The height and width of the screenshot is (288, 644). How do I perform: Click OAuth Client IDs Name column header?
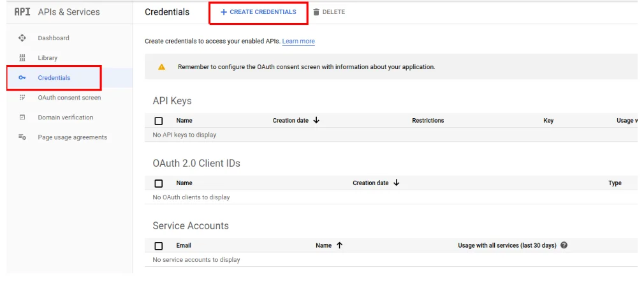coord(184,183)
